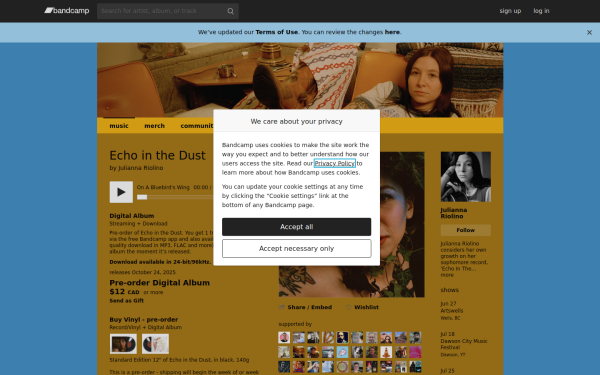Dismiss the Terms of Use banner
600x375 pixels.
coord(589,33)
